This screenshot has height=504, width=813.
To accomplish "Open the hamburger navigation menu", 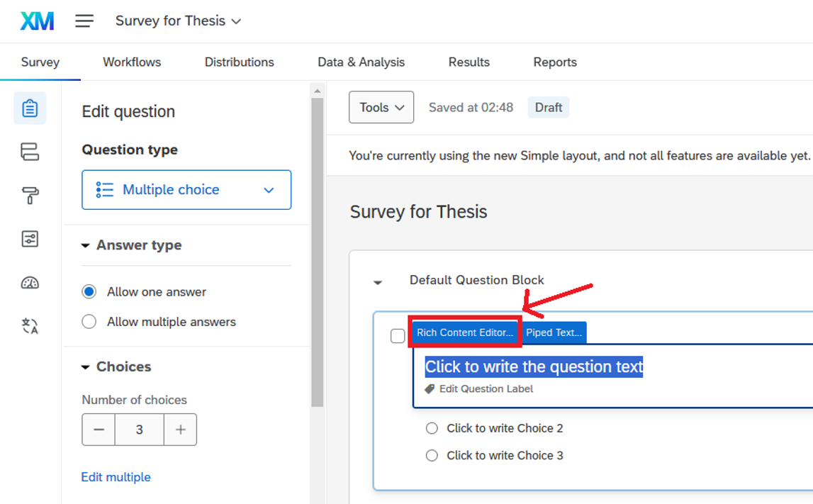I will click(x=84, y=21).
